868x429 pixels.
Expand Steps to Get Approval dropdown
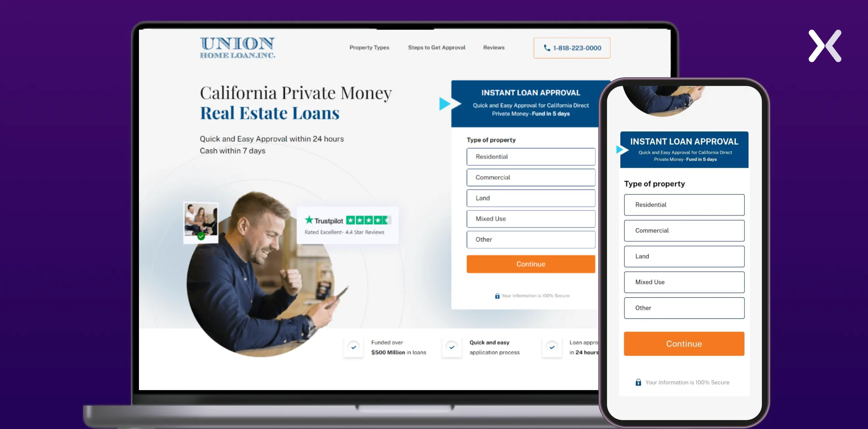click(x=436, y=48)
